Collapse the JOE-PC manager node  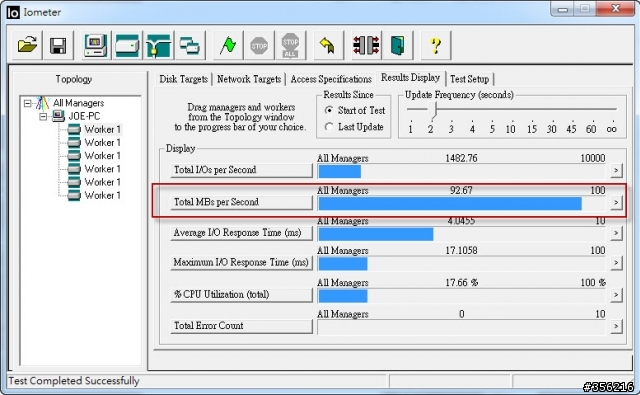(43, 117)
